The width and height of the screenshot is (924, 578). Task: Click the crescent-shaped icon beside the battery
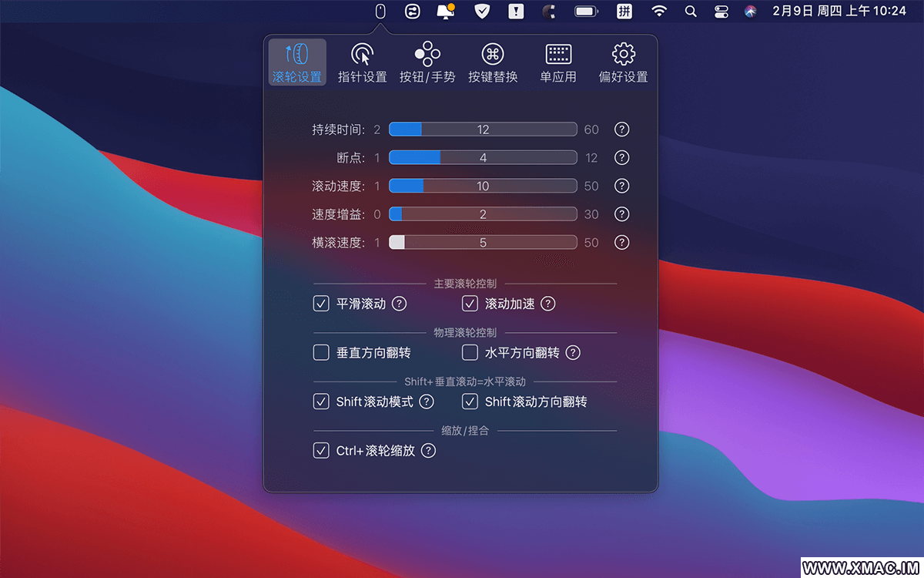549,11
